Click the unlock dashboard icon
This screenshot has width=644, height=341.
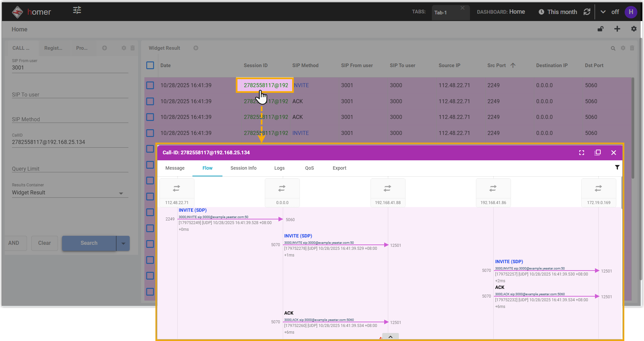coord(600,29)
